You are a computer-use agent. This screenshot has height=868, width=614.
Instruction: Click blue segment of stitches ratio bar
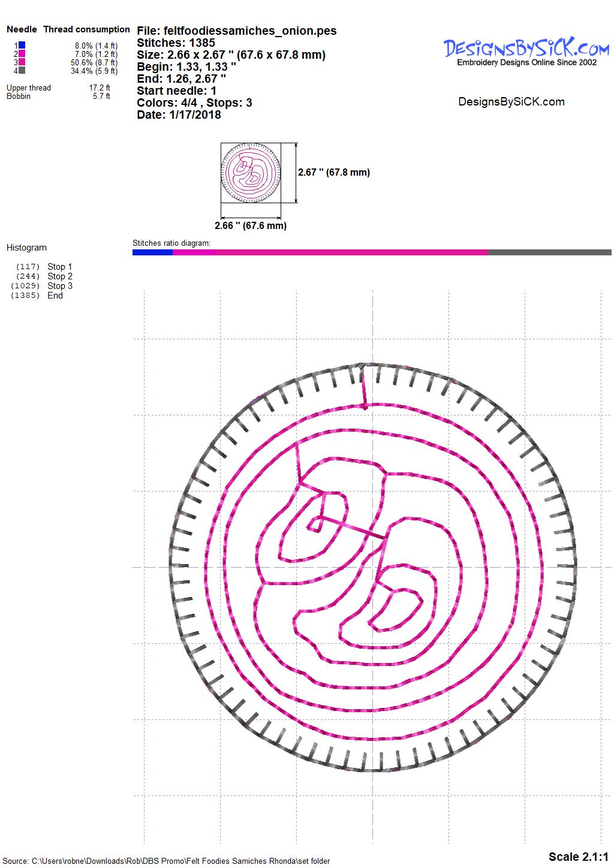pyautogui.click(x=152, y=253)
